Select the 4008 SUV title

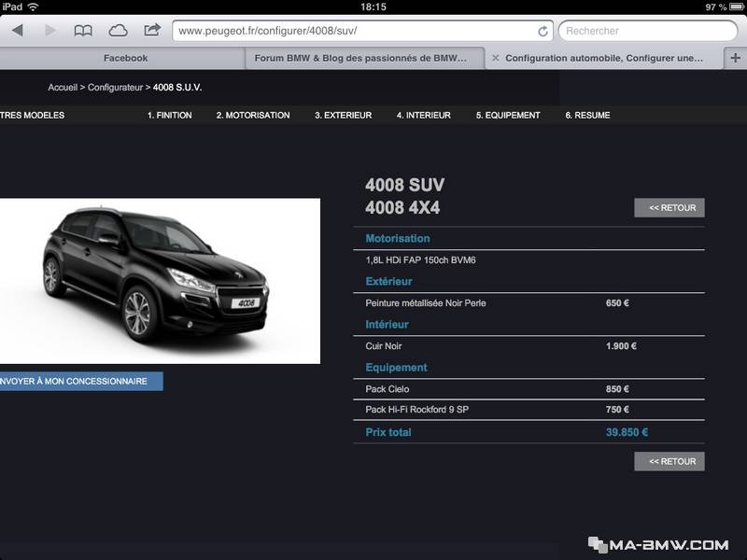(405, 185)
